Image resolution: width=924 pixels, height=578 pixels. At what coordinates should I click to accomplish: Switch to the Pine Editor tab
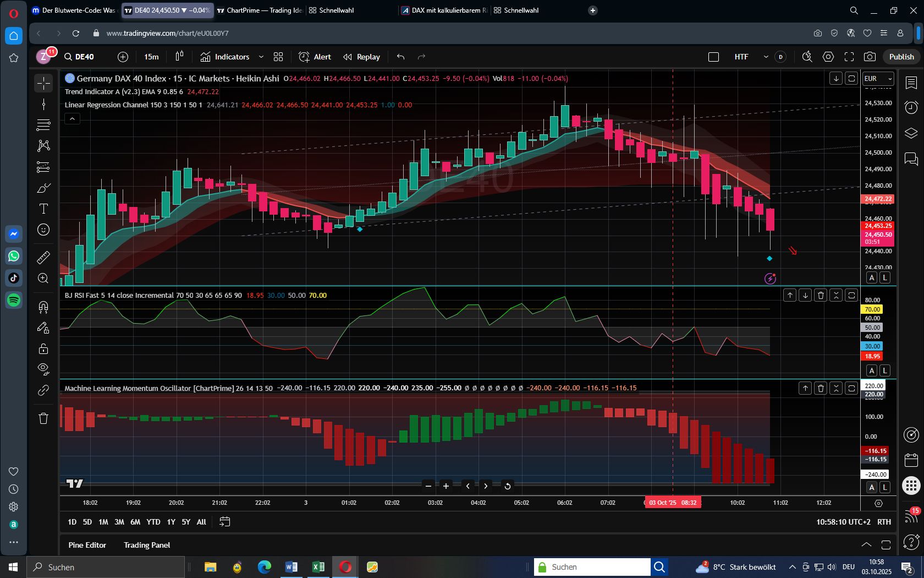click(x=87, y=545)
